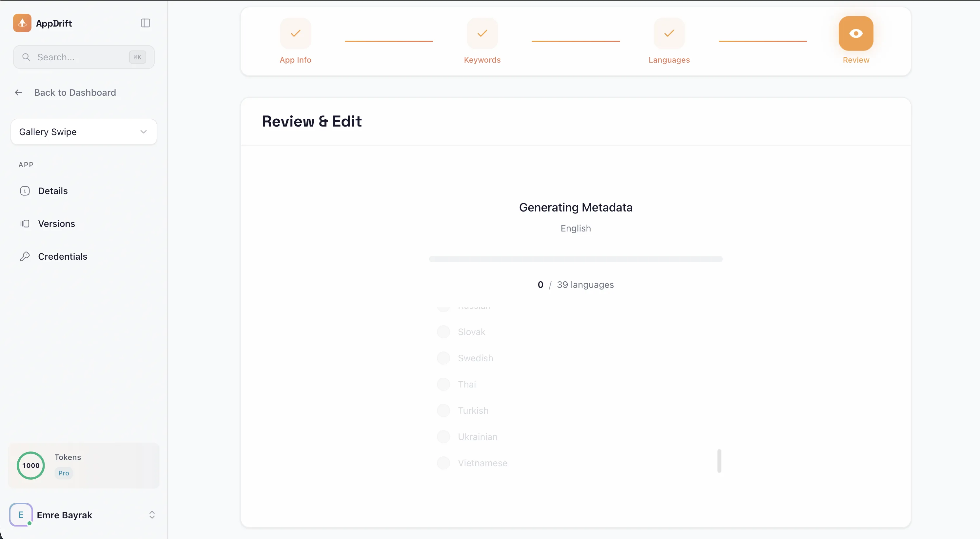The width and height of the screenshot is (980, 539).
Task: Click the App Info step checkmark
Action: [296, 33]
